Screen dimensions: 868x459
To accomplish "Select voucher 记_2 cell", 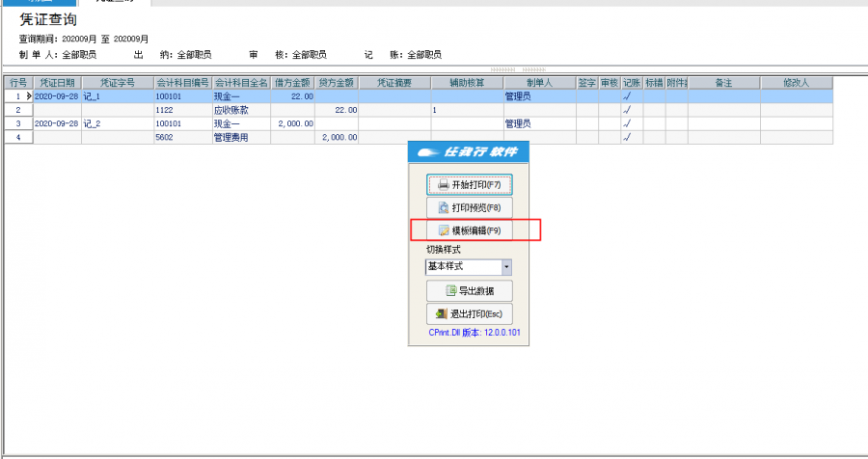I will pyautogui.click(x=118, y=123).
